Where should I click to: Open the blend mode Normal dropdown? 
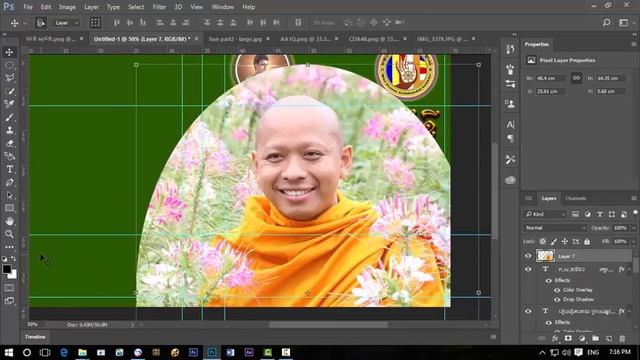tap(555, 228)
